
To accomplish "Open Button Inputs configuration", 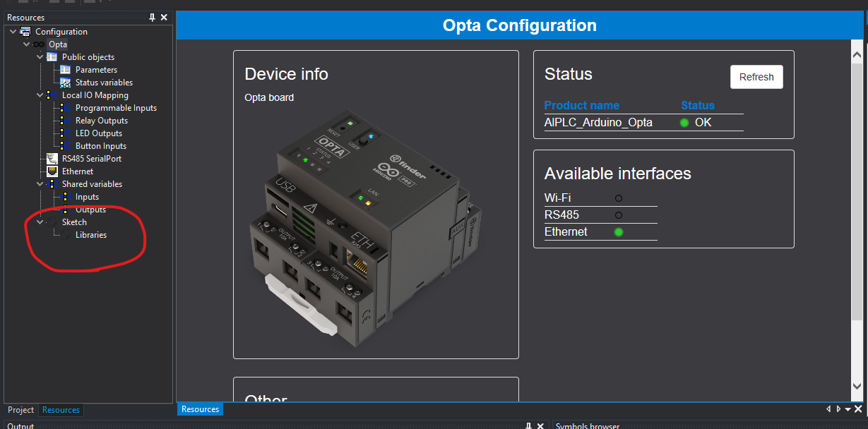I will [66, 145].
